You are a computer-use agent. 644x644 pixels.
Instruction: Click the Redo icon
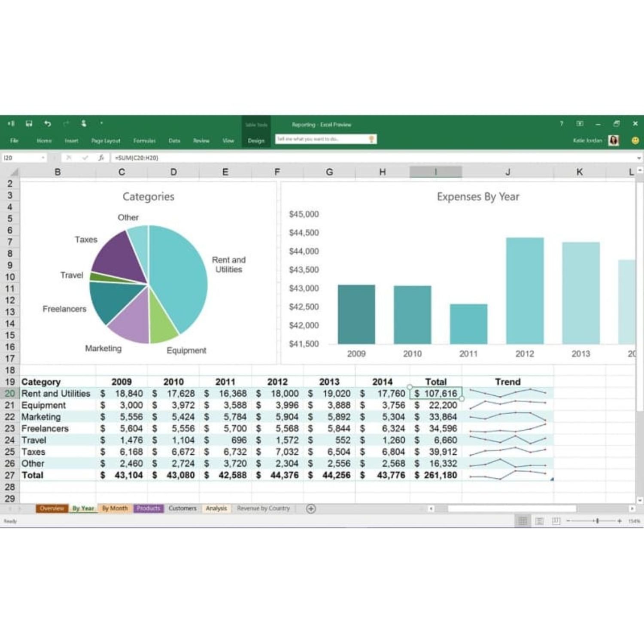[x=65, y=124]
